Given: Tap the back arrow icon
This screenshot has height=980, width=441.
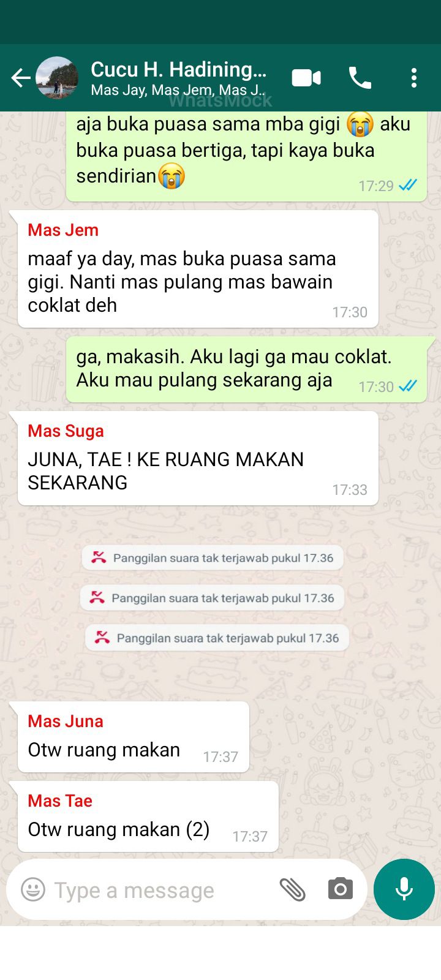Looking at the screenshot, I should pyautogui.click(x=21, y=78).
